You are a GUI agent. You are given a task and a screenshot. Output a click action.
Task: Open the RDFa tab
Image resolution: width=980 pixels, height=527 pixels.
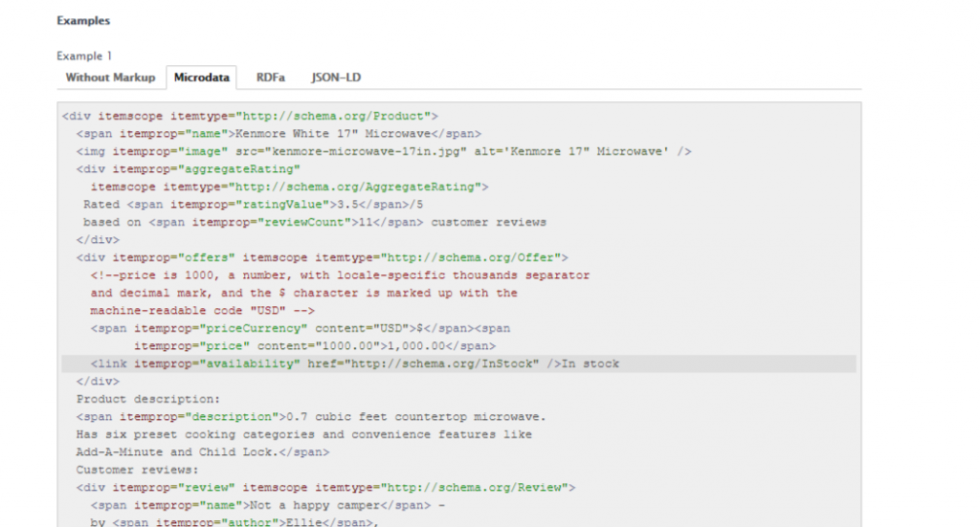[x=272, y=77]
